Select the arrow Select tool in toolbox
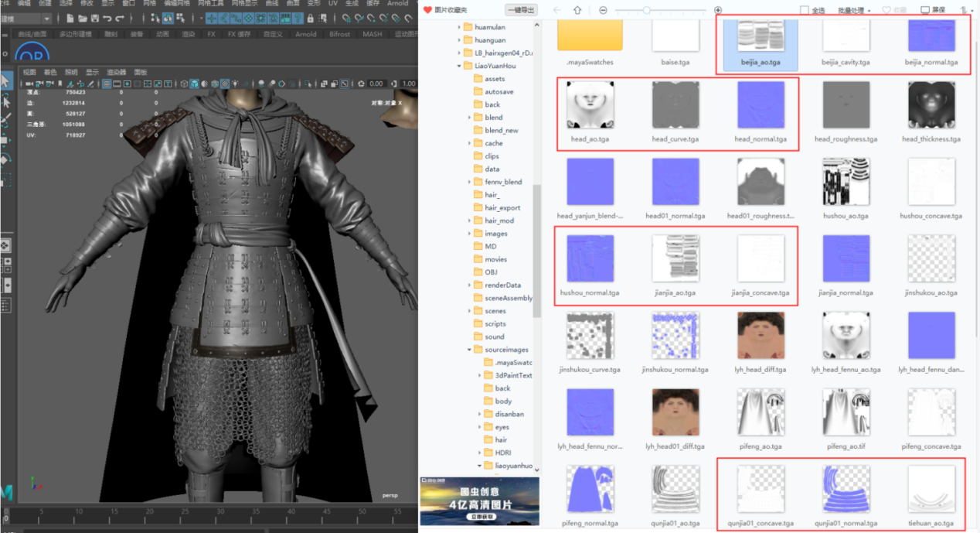The height and width of the screenshot is (533, 980). click(x=6, y=82)
